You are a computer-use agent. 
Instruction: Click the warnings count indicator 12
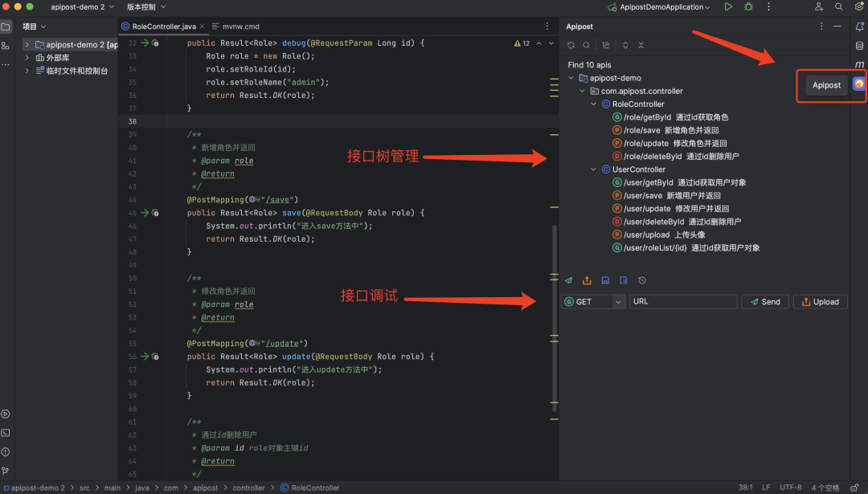(522, 43)
